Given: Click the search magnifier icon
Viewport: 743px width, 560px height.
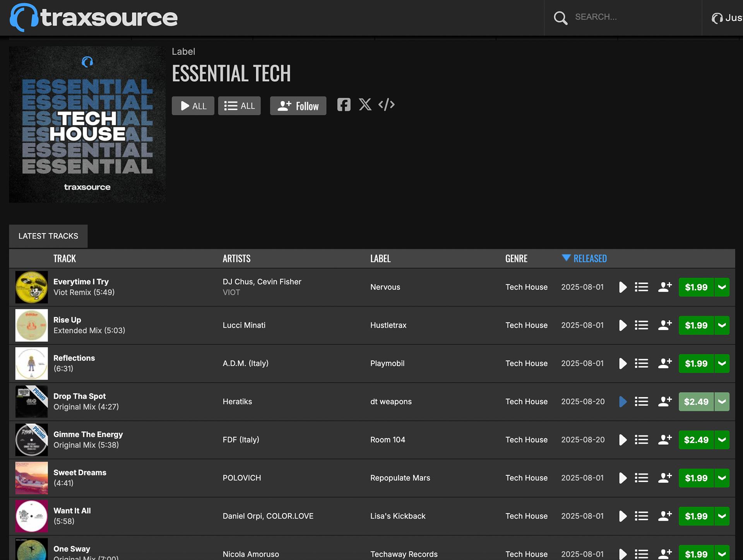Looking at the screenshot, I should [x=560, y=18].
